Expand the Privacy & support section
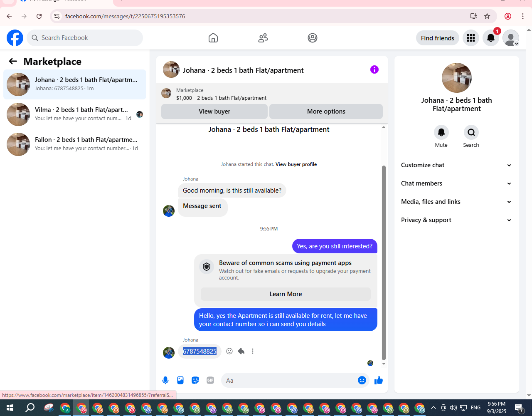This screenshot has height=416, width=532. pyautogui.click(x=457, y=220)
